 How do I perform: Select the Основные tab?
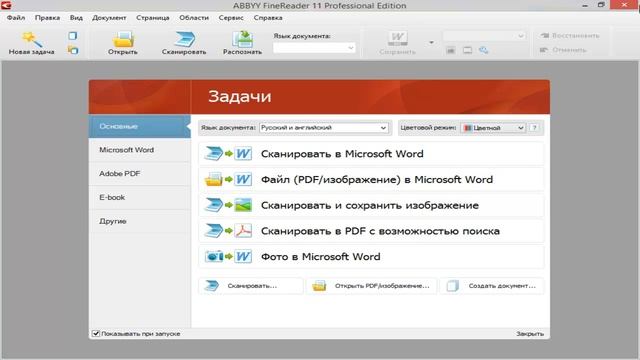tap(140, 127)
